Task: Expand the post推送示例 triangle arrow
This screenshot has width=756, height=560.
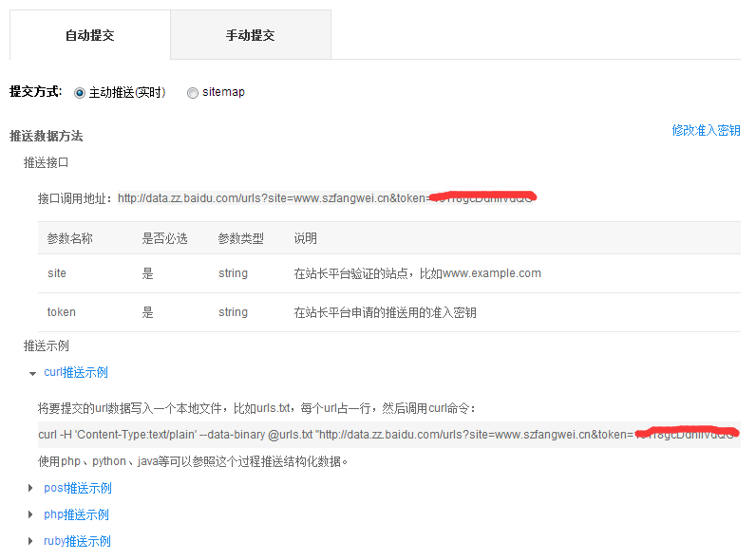Action: click(x=32, y=489)
